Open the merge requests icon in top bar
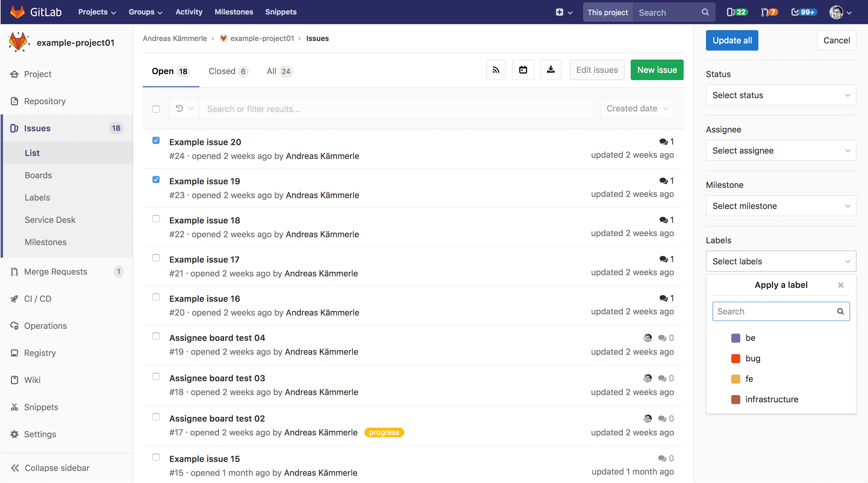This screenshot has width=868, height=483. tap(769, 12)
